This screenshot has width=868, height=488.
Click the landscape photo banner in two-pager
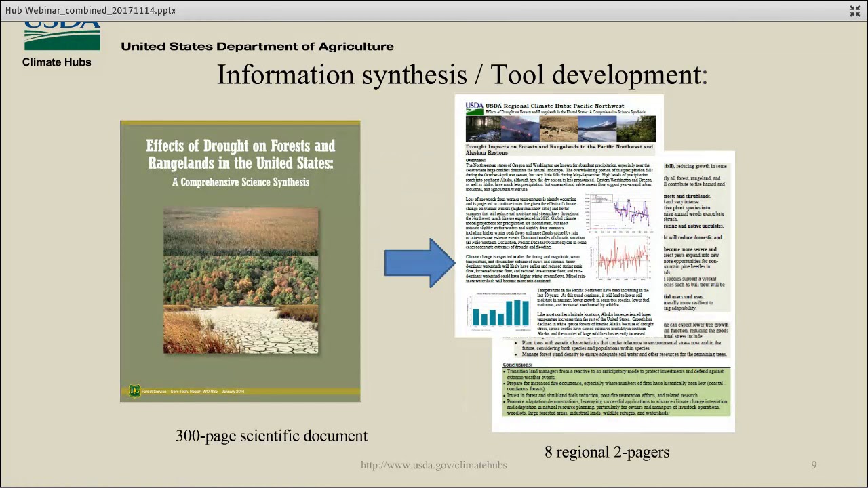(561, 129)
